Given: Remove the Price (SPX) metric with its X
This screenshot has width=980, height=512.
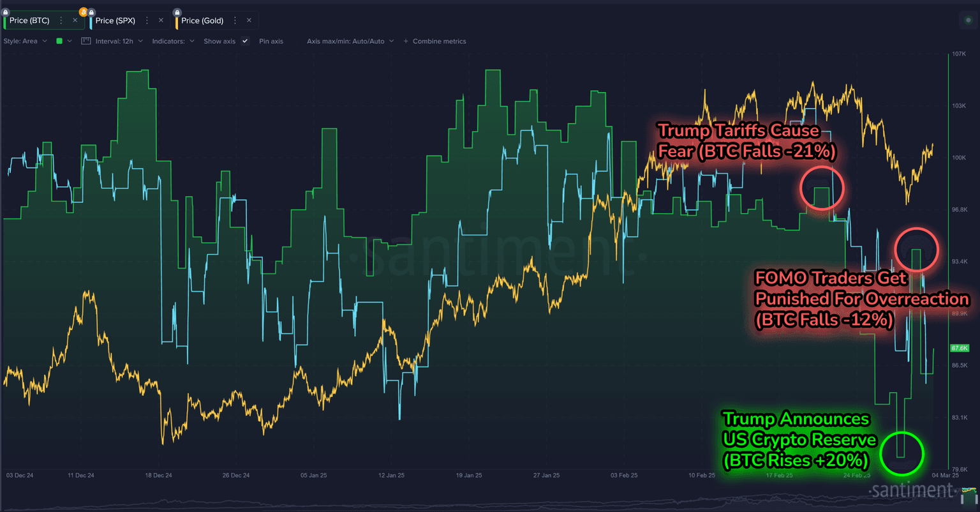Looking at the screenshot, I should (x=161, y=20).
